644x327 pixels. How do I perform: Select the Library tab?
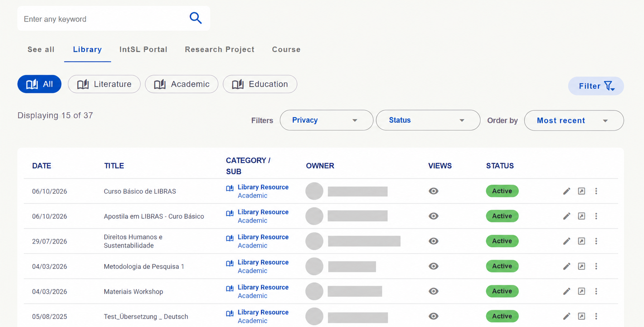coord(87,49)
